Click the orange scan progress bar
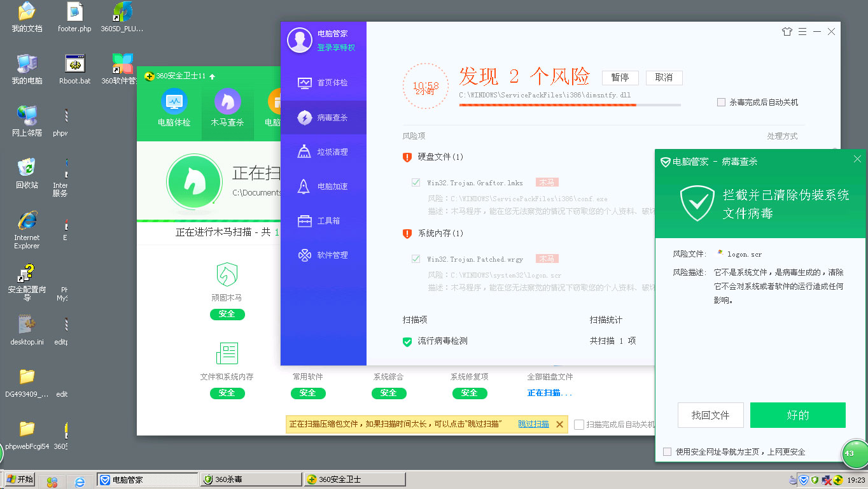 570,105
